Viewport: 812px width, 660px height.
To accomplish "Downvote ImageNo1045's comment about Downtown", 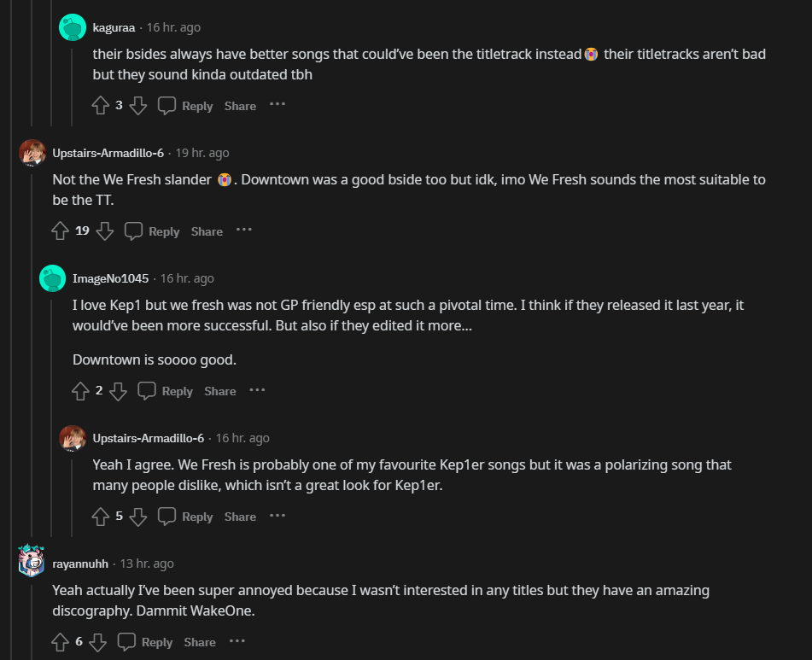I will [118, 391].
